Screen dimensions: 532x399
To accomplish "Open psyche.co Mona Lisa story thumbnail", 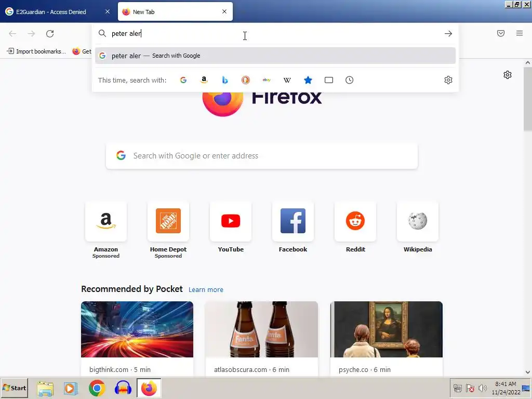I will tap(387, 329).
